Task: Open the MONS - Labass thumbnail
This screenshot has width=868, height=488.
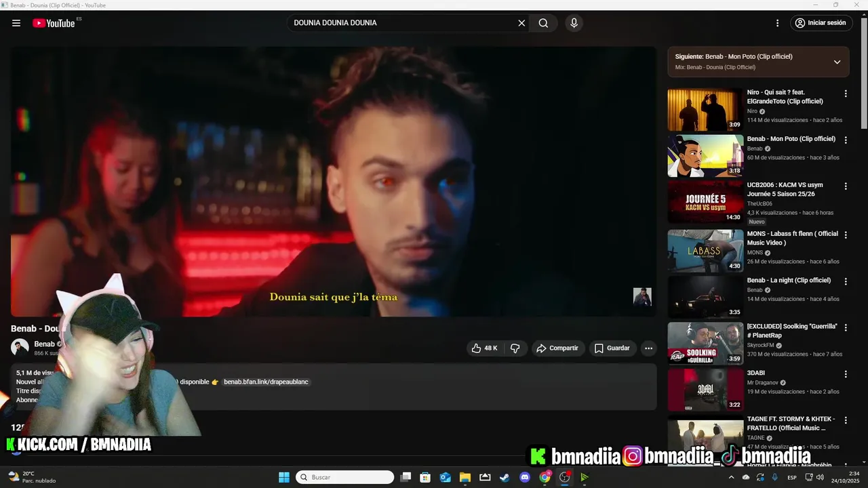Action: tap(705, 251)
